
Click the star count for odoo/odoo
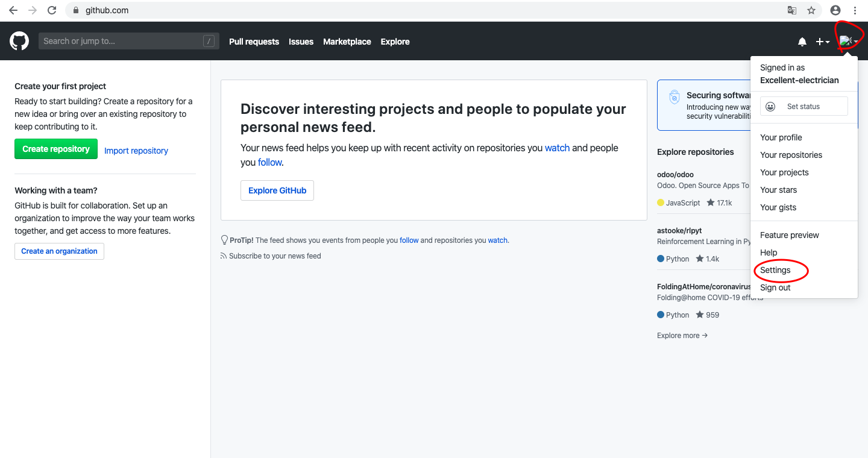[x=719, y=203]
